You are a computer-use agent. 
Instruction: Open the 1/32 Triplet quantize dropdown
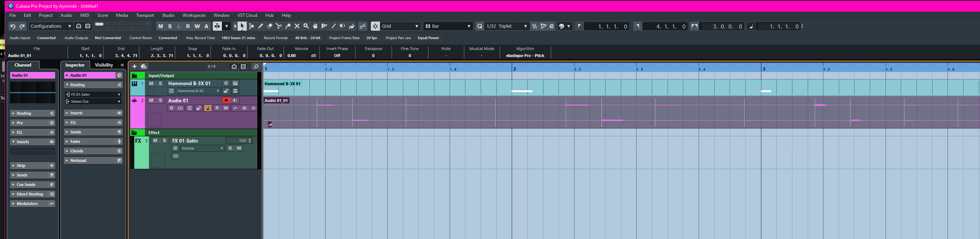coord(507,26)
